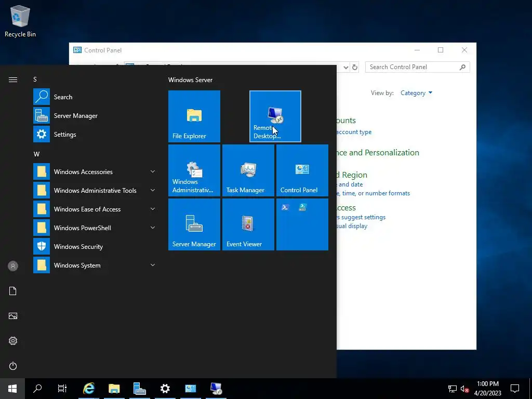
Task: Expand the Windows PowerShell folder
Action: (x=95, y=228)
